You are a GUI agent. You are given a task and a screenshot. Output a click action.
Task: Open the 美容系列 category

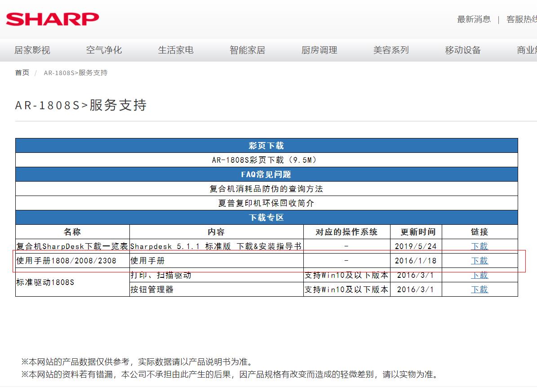[391, 50]
